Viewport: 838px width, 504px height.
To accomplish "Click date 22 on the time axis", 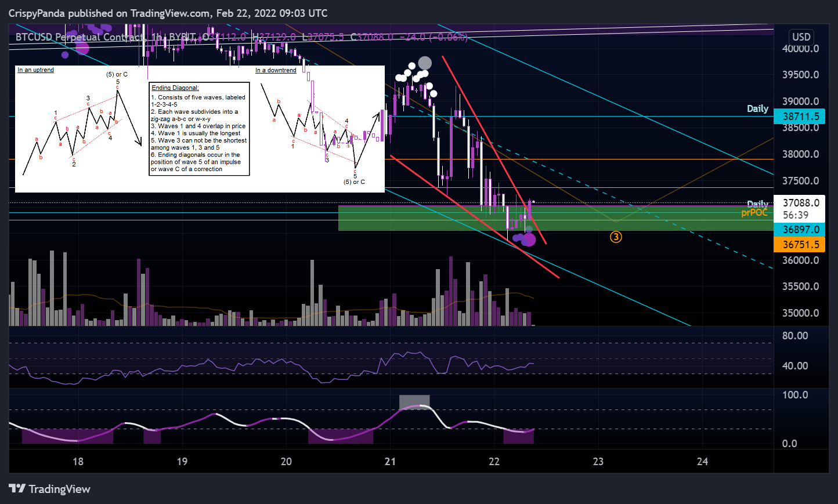I will pos(494,462).
